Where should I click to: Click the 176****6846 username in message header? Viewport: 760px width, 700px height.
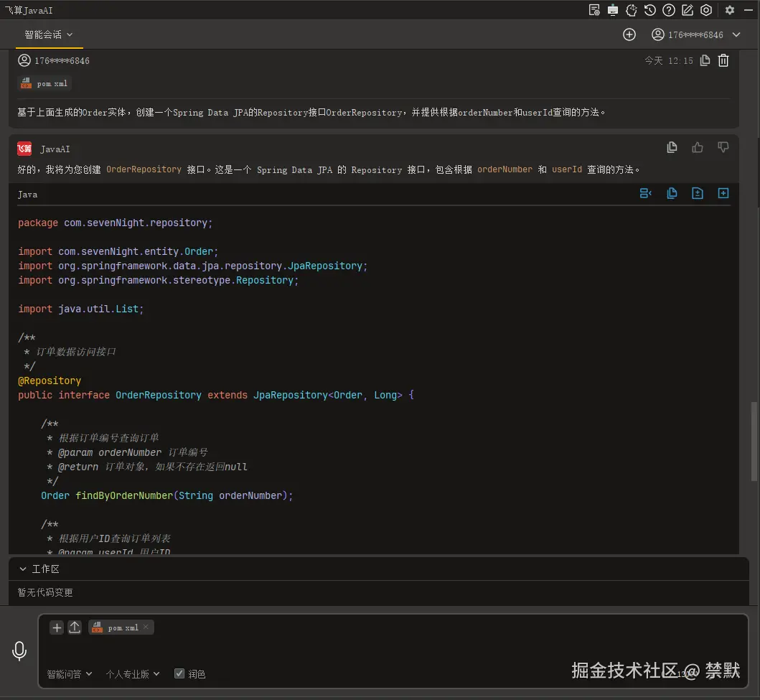(62, 60)
